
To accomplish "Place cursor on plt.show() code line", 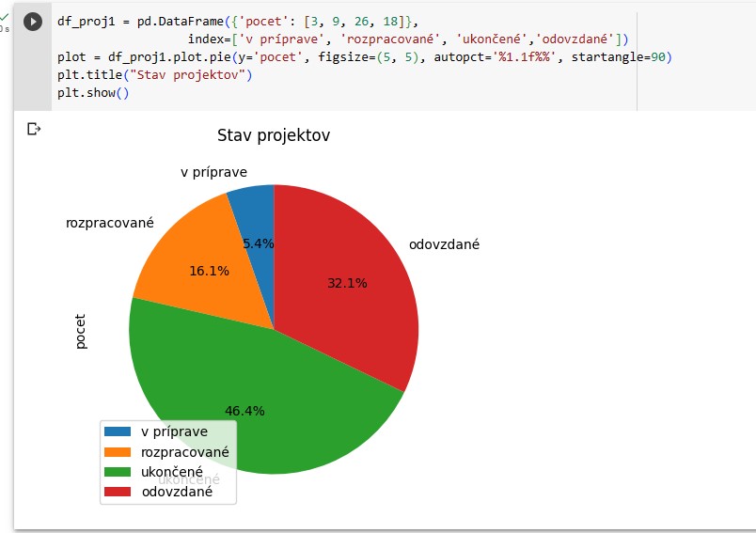I will point(93,93).
